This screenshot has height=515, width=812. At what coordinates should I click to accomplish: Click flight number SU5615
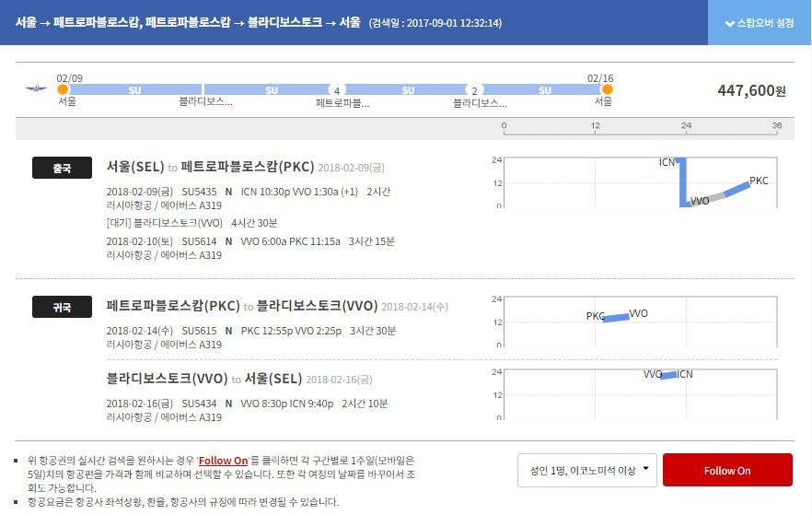click(x=199, y=331)
